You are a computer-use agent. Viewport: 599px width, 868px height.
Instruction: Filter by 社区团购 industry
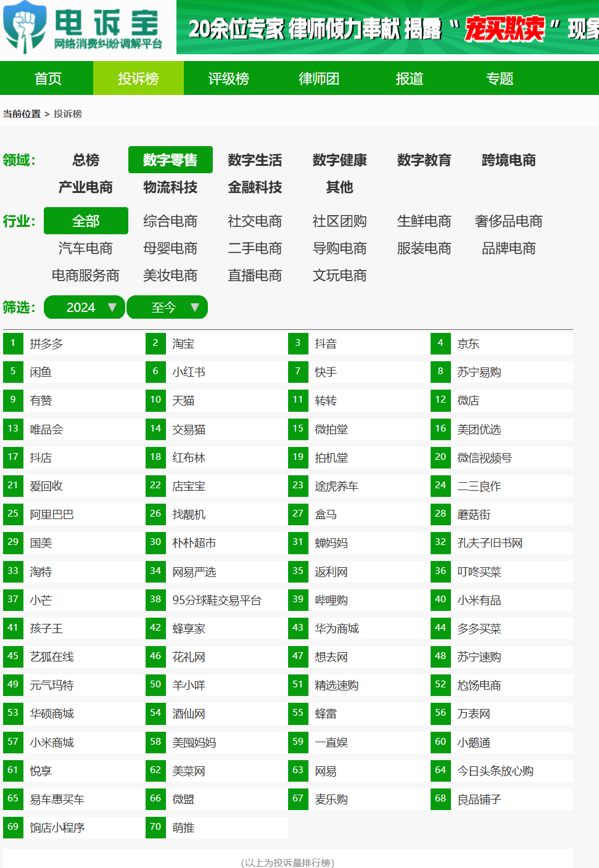click(x=340, y=221)
